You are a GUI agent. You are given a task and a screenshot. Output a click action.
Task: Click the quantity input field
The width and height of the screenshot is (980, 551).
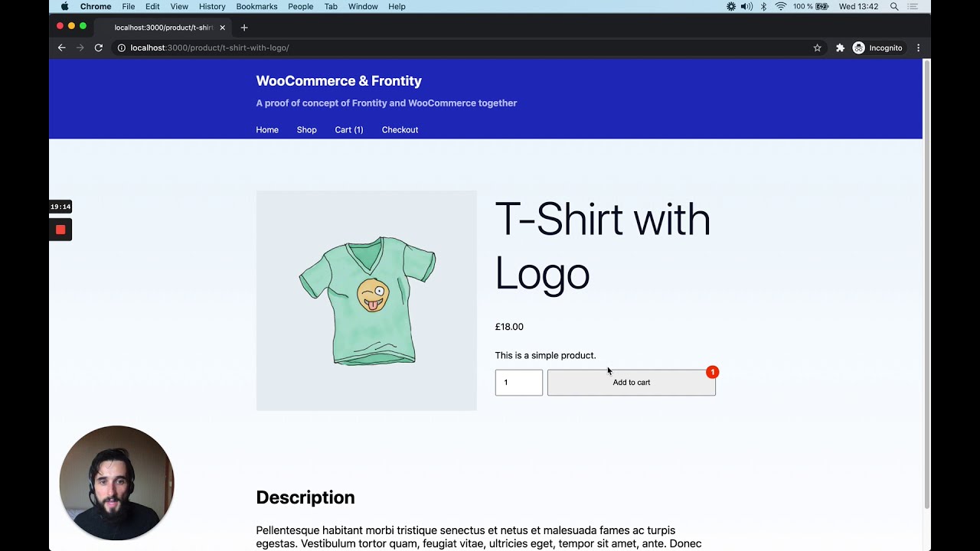pos(518,383)
